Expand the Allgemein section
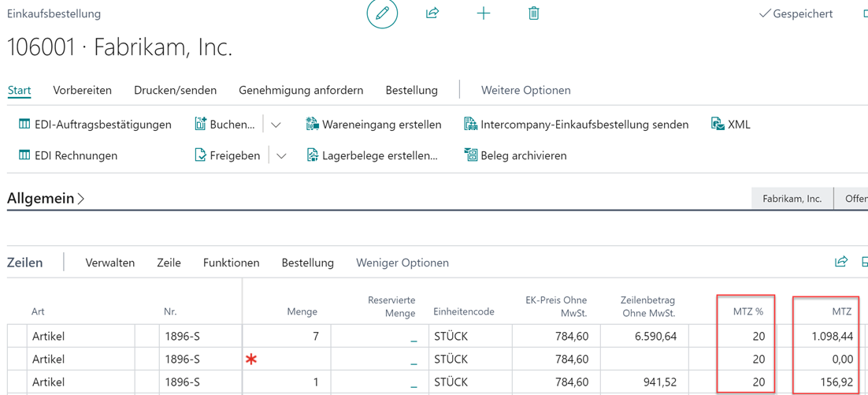 click(x=46, y=199)
